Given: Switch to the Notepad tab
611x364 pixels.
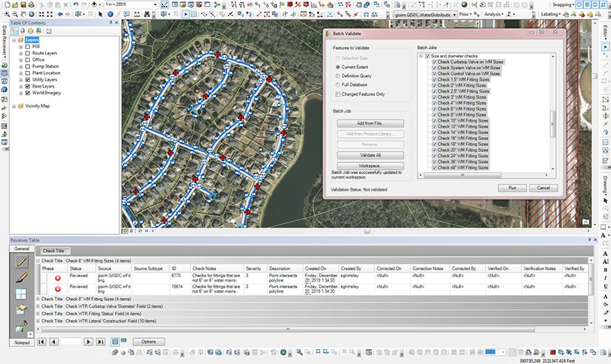Looking at the screenshot, I should click(22, 343).
